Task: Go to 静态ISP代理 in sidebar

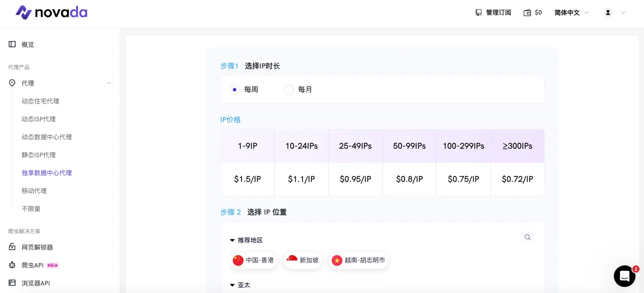Action: pos(39,155)
